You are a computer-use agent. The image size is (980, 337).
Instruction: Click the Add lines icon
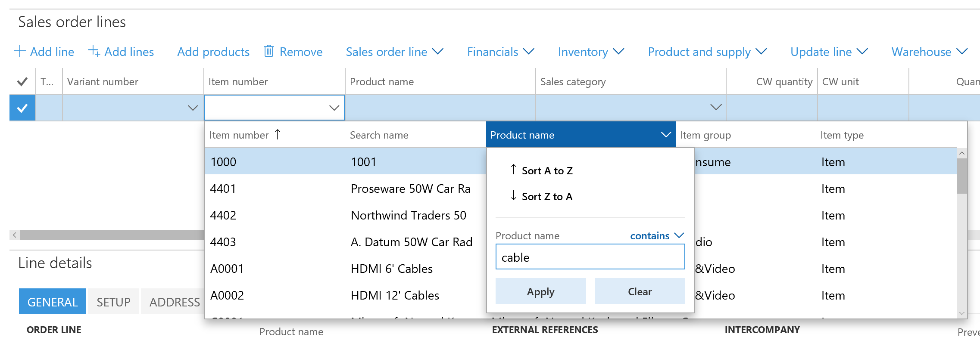click(x=94, y=52)
